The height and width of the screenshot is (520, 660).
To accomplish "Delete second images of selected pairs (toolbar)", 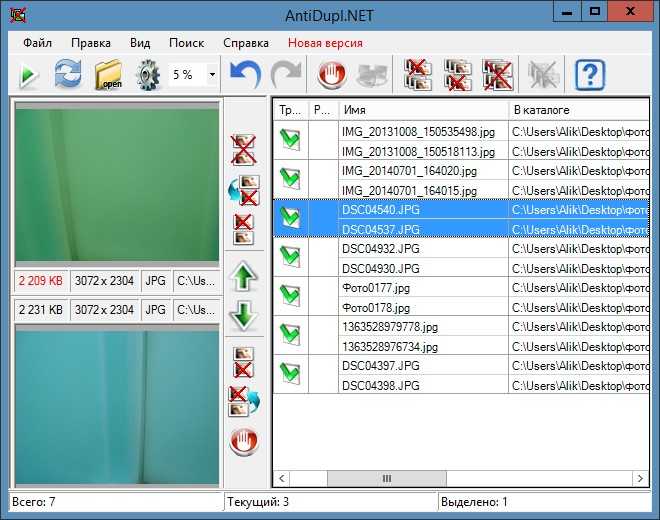I will 458,75.
